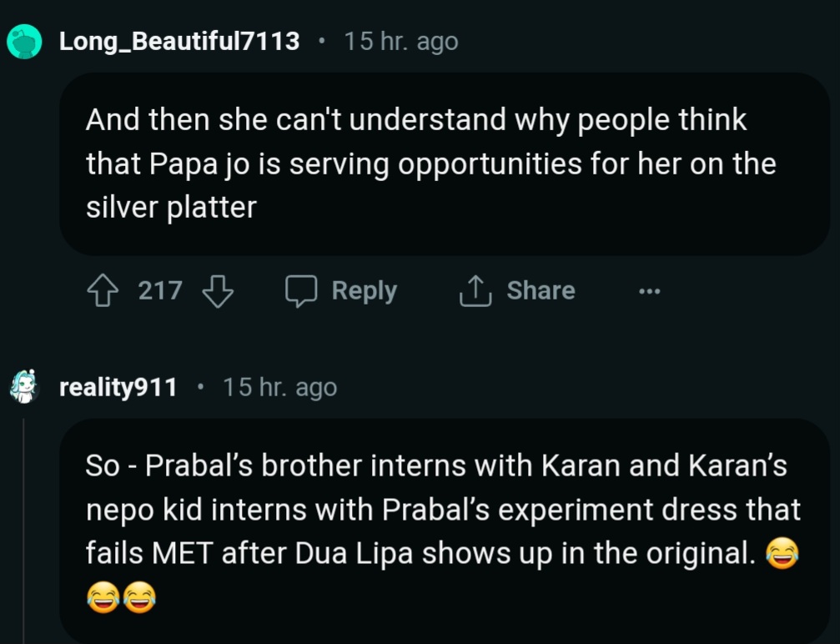Visit the reality911 username link
Screen dimensions: 840x644
[x=118, y=387]
